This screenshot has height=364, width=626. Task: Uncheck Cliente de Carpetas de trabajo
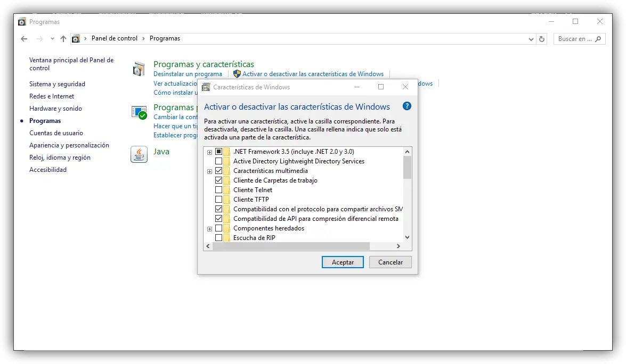tap(219, 180)
